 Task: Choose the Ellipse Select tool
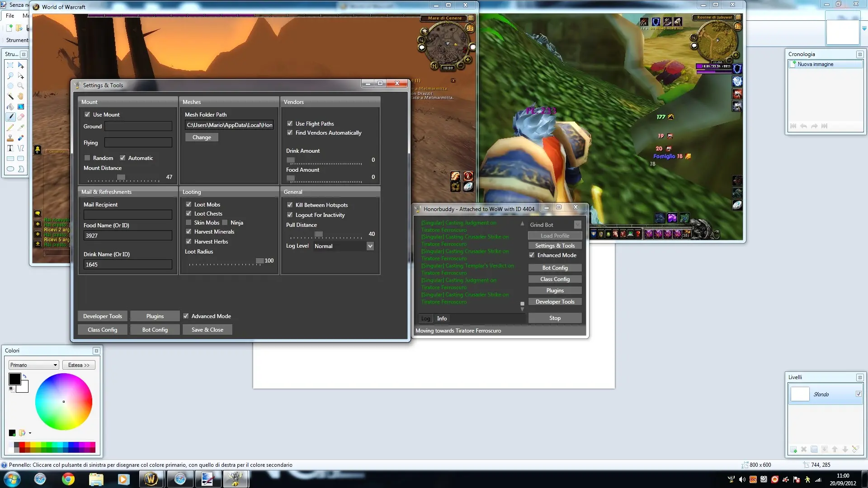(x=10, y=86)
